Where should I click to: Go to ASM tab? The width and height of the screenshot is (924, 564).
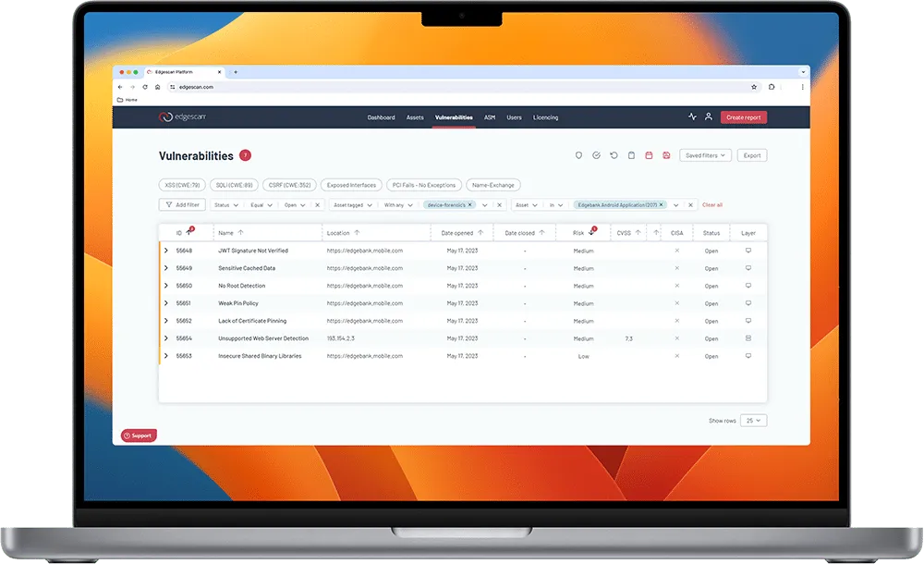click(x=490, y=117)
